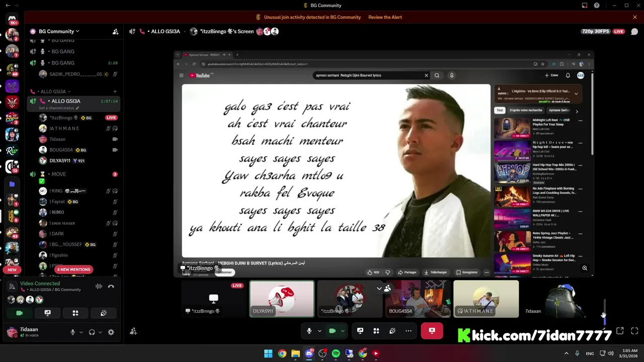This screenshot has height=362, width=644.
Task: Select the *itzzBinngo LIVE screen tile
Action: (x=214, y=299)
